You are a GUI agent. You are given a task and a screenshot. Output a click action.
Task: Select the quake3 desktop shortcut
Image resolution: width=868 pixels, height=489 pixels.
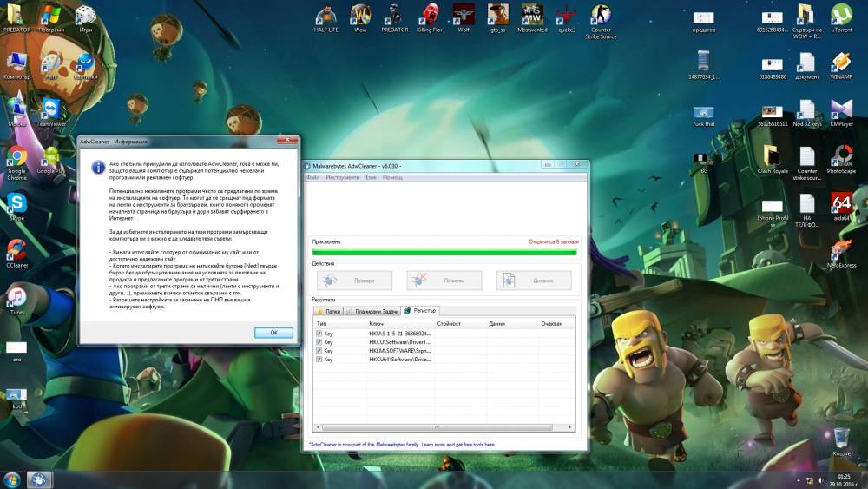point(566,17)
